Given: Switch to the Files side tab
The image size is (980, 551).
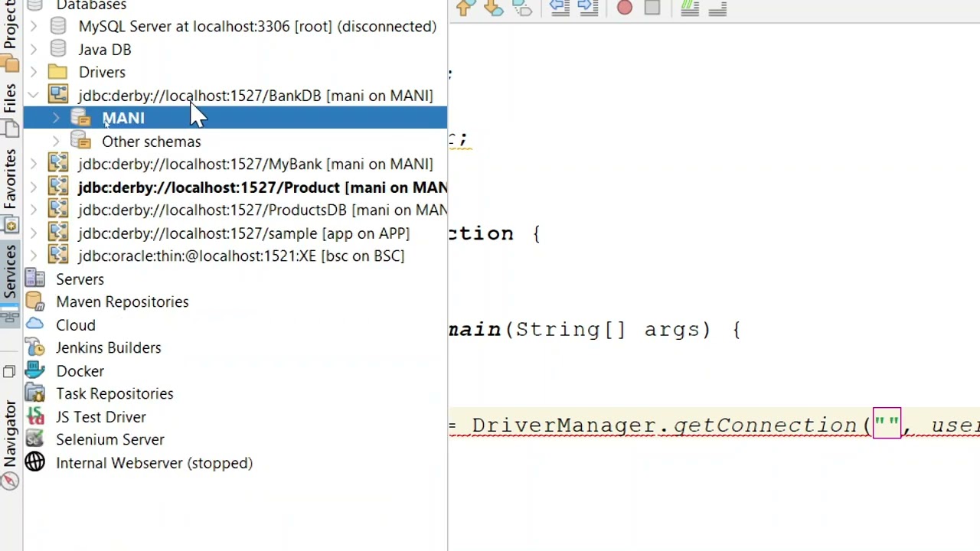Looking at the screenshot, I should pos(10,109).
